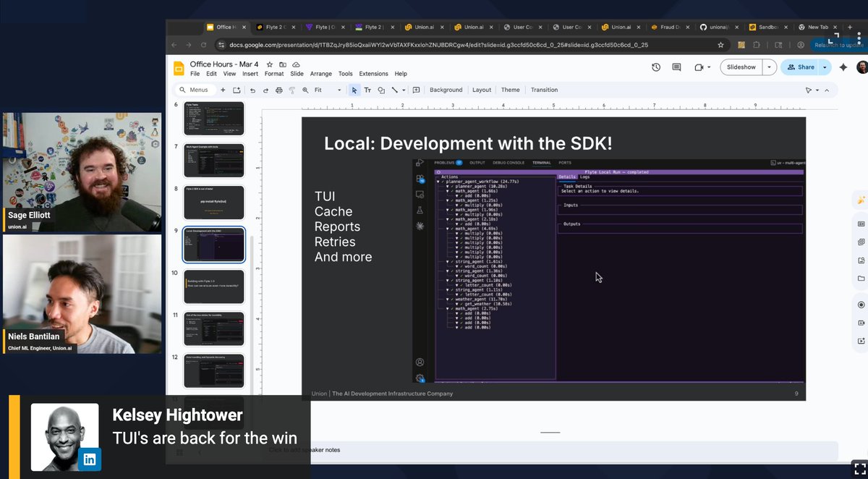This screenshot has height=479, width=868.
Task: Star the Office Hours - Mar 4 presentation
Action: pos(270,64)
